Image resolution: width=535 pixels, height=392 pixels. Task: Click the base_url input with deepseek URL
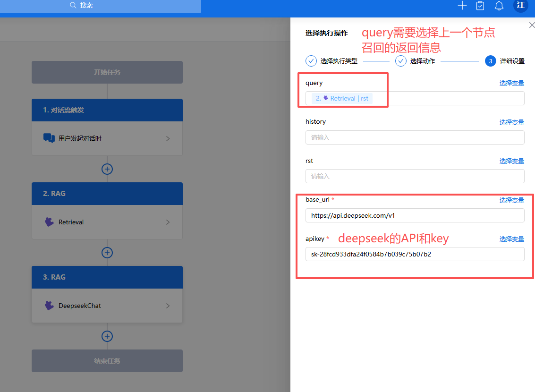[x=415, y=215]
